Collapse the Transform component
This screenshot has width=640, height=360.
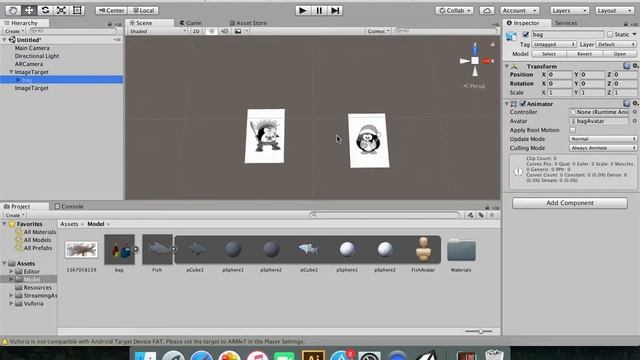[507, 66]
